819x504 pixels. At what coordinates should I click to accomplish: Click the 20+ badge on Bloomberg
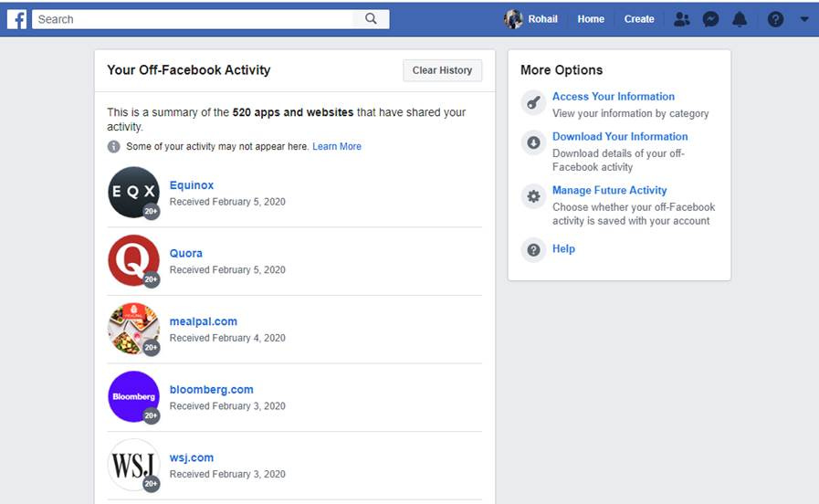[x=151, y=415]
